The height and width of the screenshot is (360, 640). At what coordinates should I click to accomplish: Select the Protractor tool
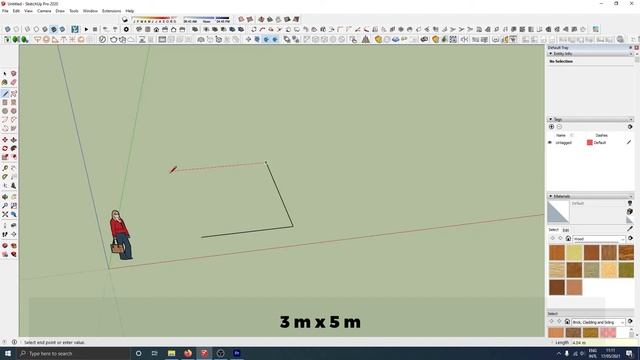[x=5, y=177]
